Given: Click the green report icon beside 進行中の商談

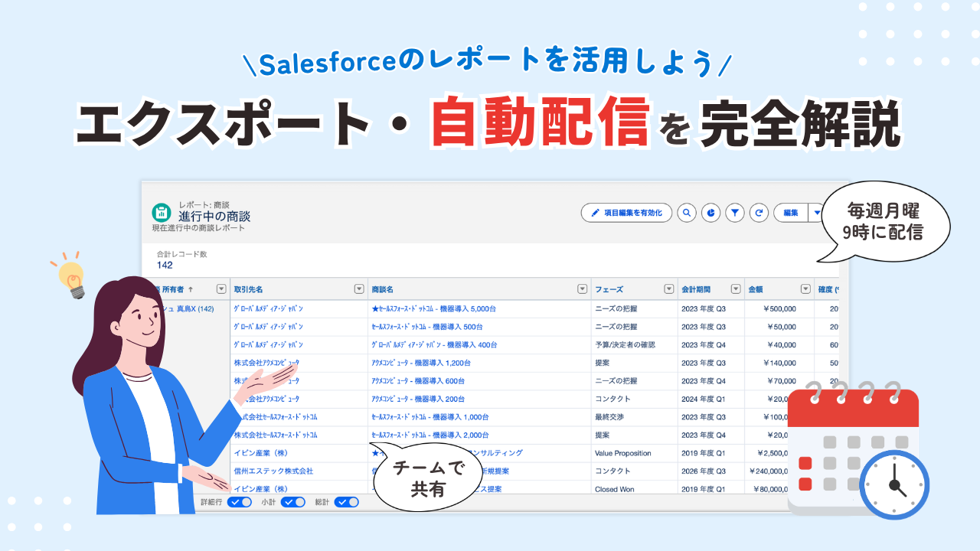Looking at the screenshot, I should point(162,212).
